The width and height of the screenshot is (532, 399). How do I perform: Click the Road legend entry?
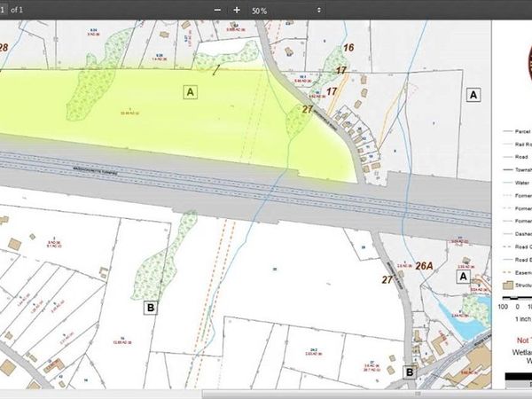click(x=516, y=157)
